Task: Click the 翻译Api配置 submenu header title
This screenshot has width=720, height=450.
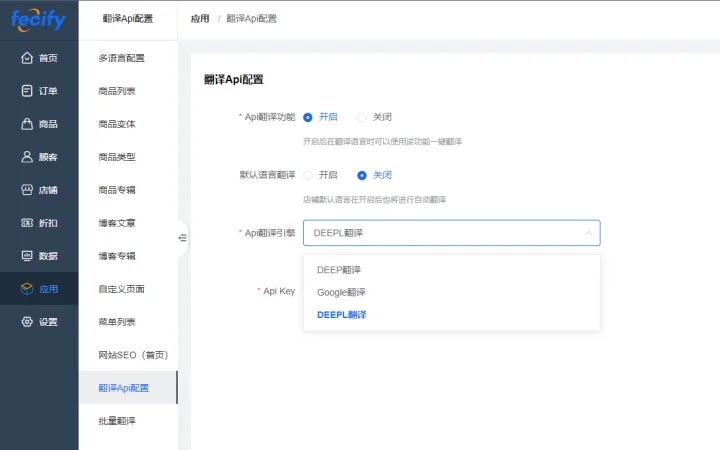Action: coord(128,19)
